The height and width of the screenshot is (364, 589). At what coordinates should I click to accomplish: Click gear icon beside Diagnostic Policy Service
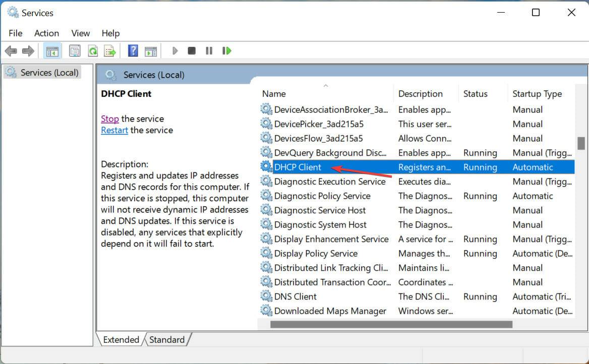[266, 195]
